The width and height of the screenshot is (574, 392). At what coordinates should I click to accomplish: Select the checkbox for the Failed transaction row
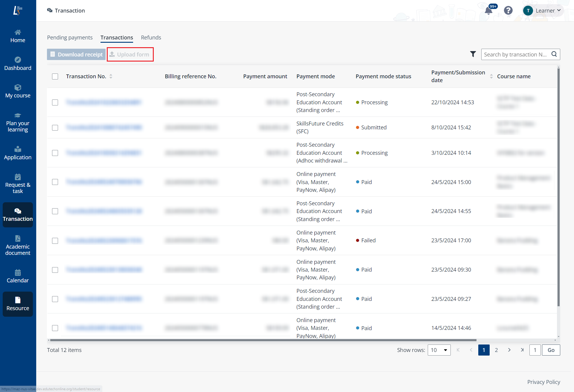(x=55, y=241)
